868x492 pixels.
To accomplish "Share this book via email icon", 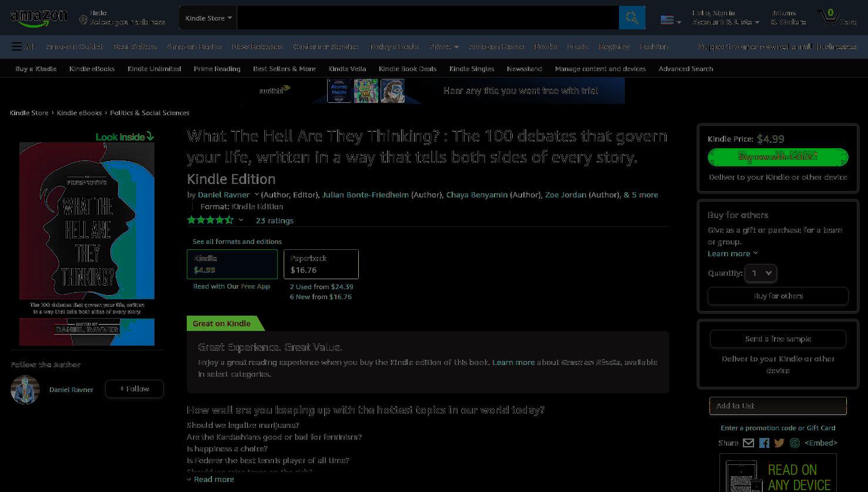I will 748,443.
